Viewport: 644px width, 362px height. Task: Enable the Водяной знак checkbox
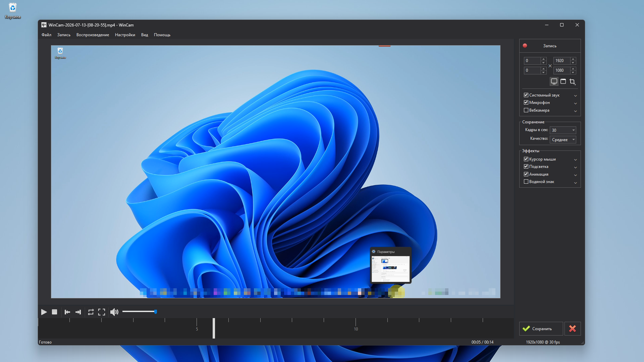(526, 182)
